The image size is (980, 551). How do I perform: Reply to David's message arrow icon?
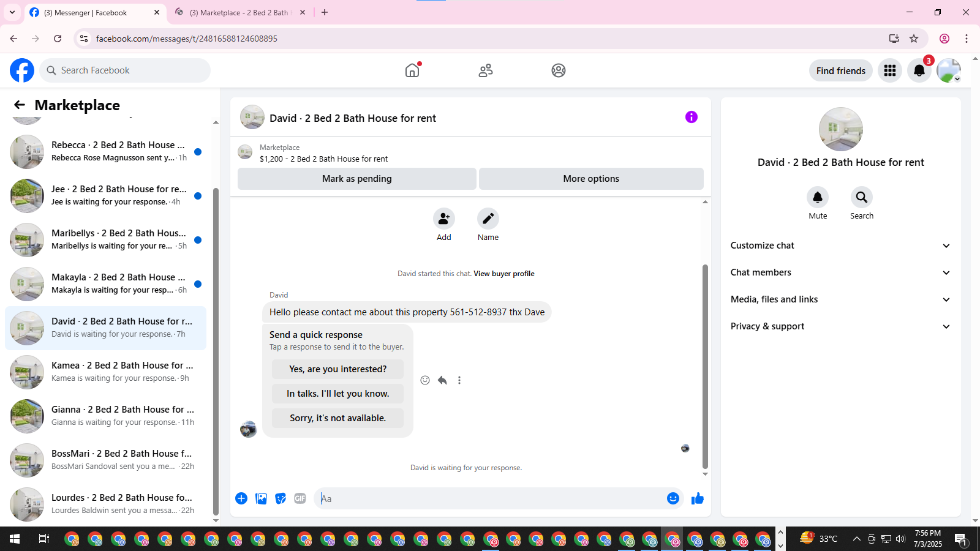click(x=442, y=380)
